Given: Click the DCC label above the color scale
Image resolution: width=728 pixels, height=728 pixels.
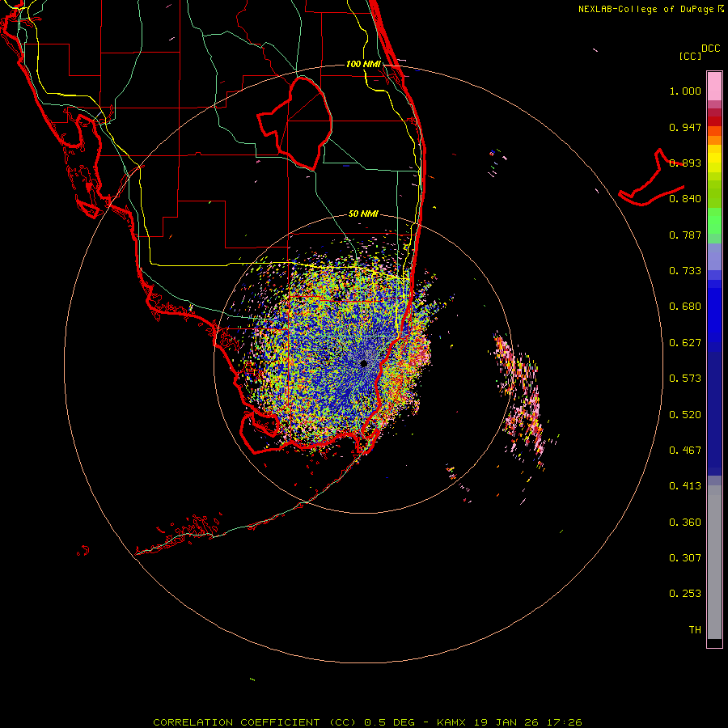Looking at the screenshot, I should coord(710,49).
